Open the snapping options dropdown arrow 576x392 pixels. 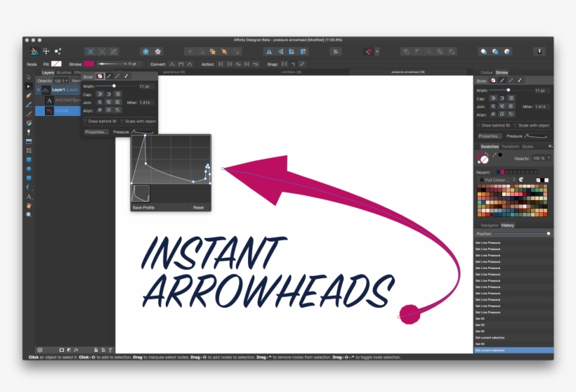pyautogui.click(x=377, y=51)
